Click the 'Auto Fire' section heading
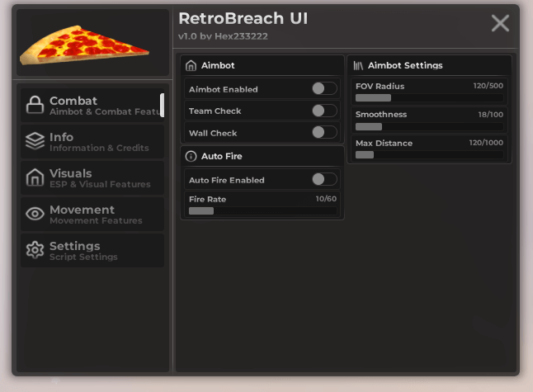Image resolution: width=533 pixels, height=392 pixels. click(x=222, y=156)
